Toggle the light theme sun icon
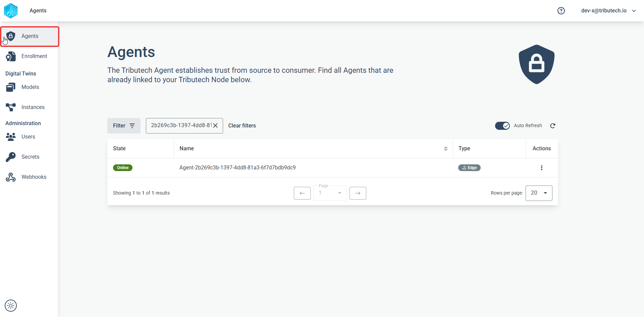The image size is (644, 317). [x=11, y=306]
